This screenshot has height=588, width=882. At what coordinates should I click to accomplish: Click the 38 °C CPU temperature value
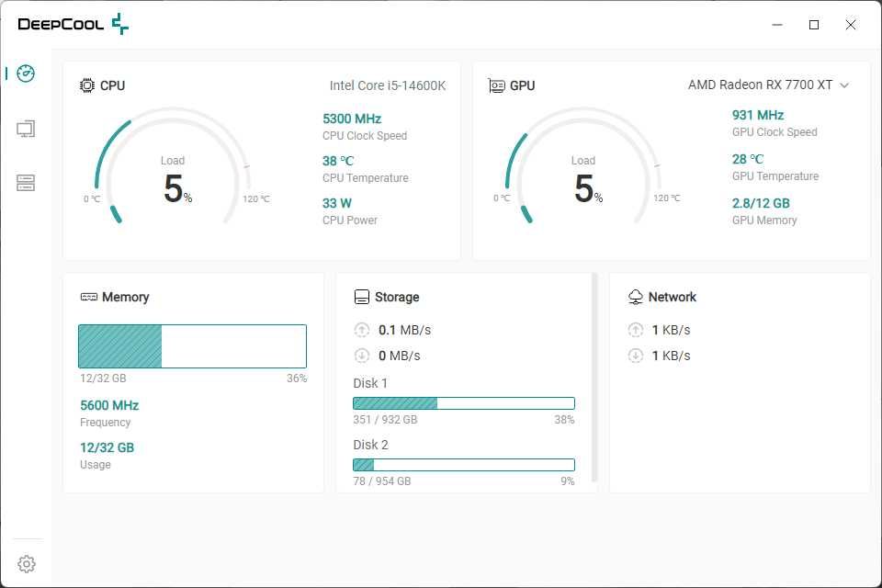tap(338, 161)
